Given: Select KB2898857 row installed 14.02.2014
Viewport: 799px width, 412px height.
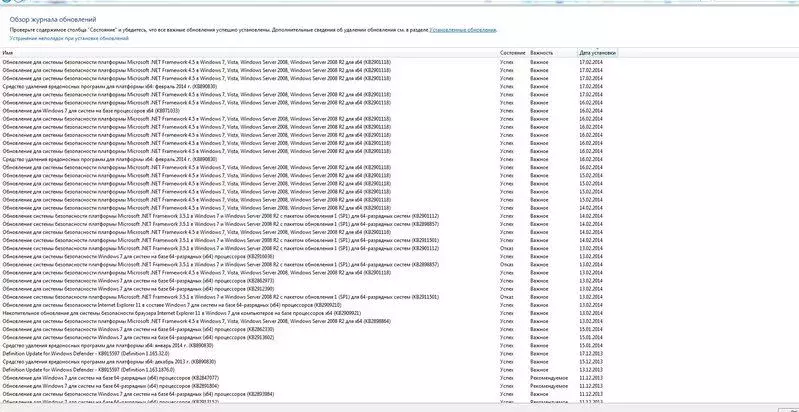Looking at the screenshot, I should [309, 224].
